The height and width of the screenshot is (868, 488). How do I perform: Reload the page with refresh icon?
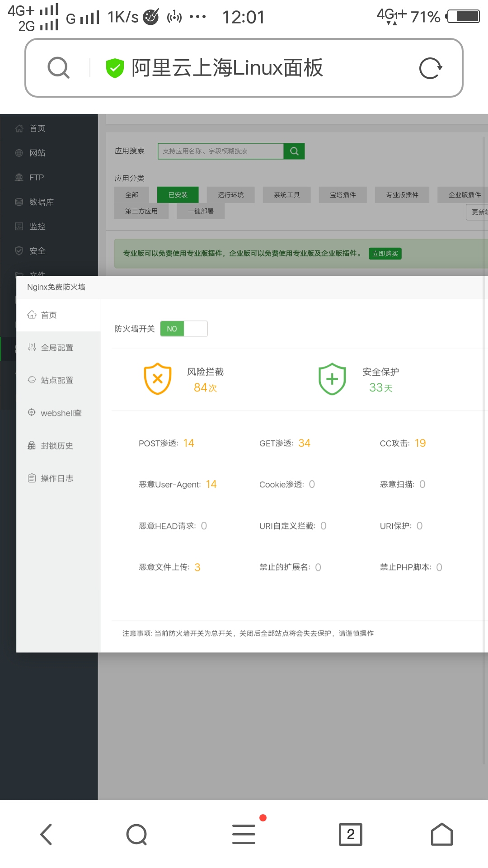point(430,68)
